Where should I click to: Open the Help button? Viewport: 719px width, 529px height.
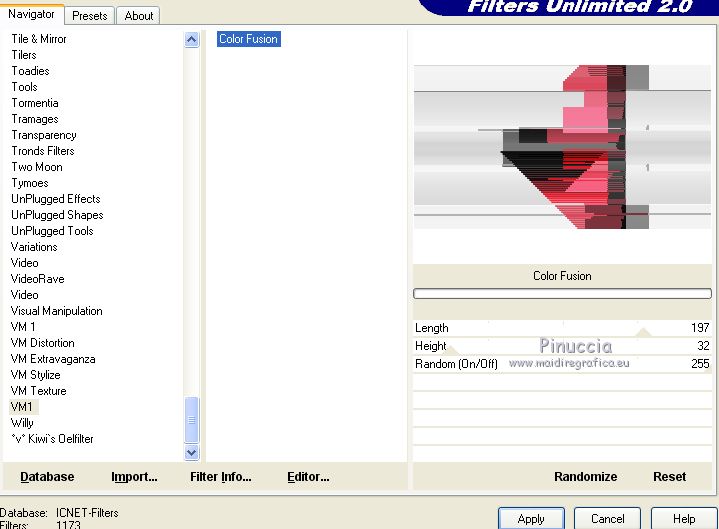point(684,518)
